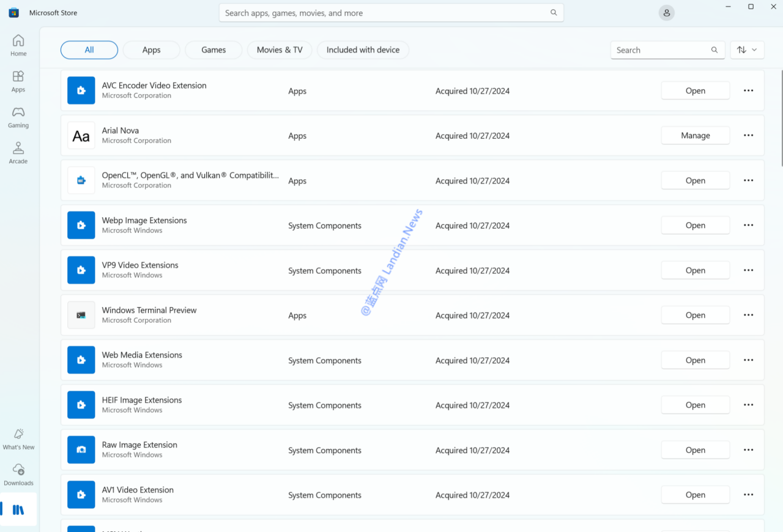This screenshot has height=532, width=783.
Task: Click the vertical scrollbar thumb
Action: tap(781, 119)
